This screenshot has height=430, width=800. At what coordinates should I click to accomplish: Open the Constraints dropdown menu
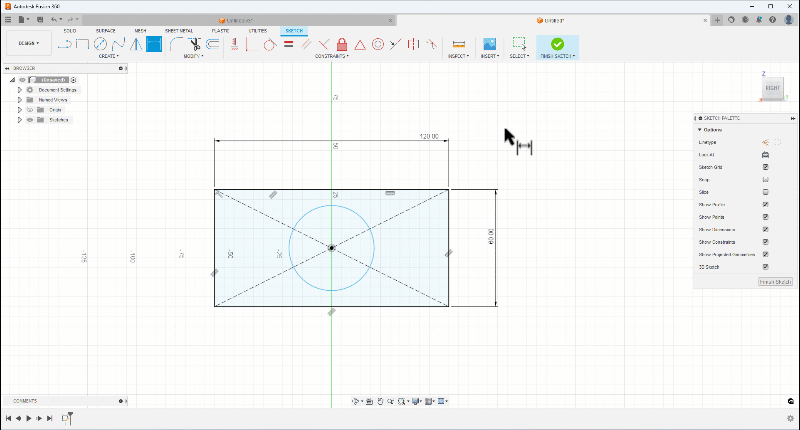pyautogui.click(x=331, y=56)
